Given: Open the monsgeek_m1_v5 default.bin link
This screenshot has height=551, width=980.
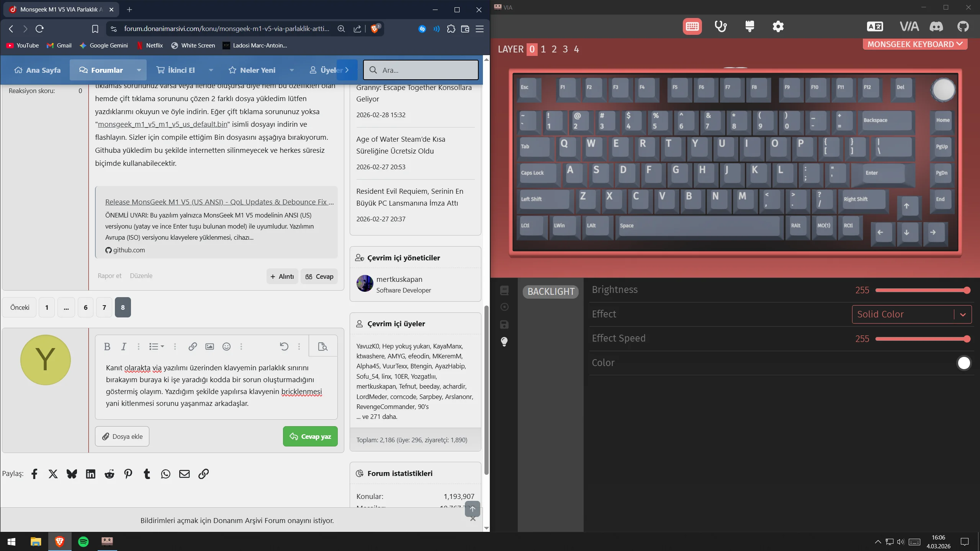Looking at the screenshot, I should [162, 124].
